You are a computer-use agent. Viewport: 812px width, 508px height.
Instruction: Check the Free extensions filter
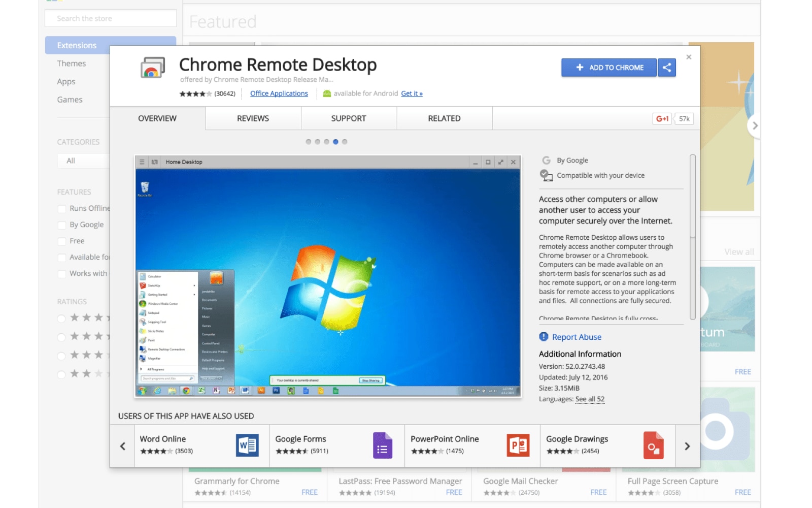point(61,241)
